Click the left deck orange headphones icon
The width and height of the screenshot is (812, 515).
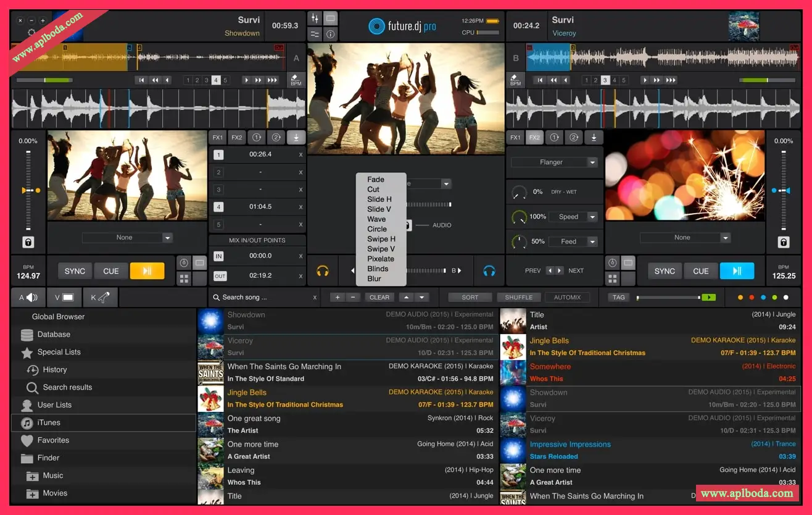pos(322,270)
